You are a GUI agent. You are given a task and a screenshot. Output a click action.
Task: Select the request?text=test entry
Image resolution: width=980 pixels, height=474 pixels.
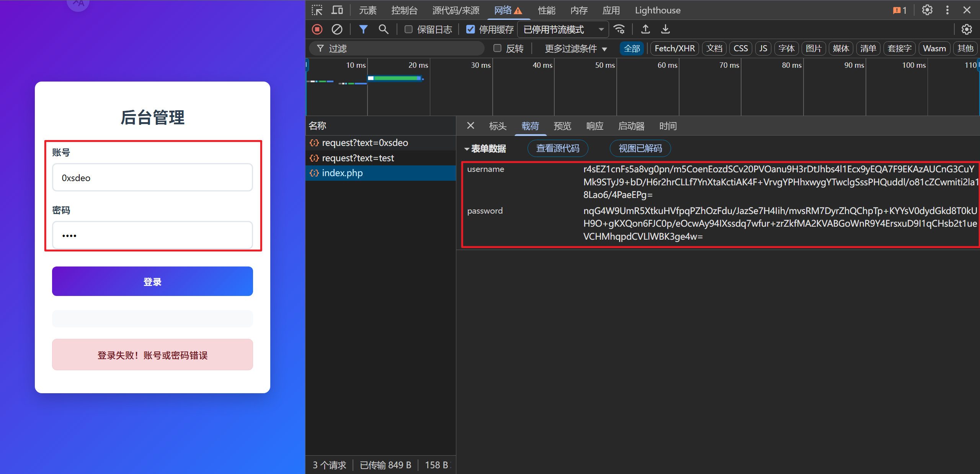click(358, 158)
